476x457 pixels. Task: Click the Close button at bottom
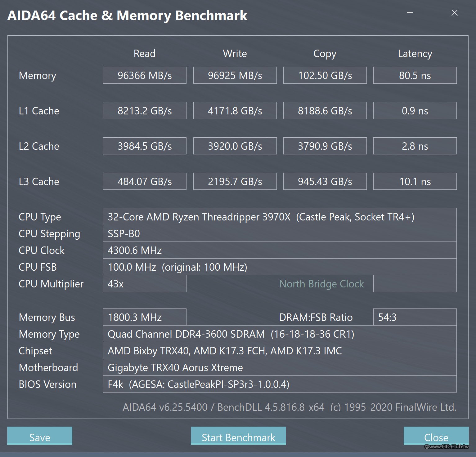pos(436,436)
